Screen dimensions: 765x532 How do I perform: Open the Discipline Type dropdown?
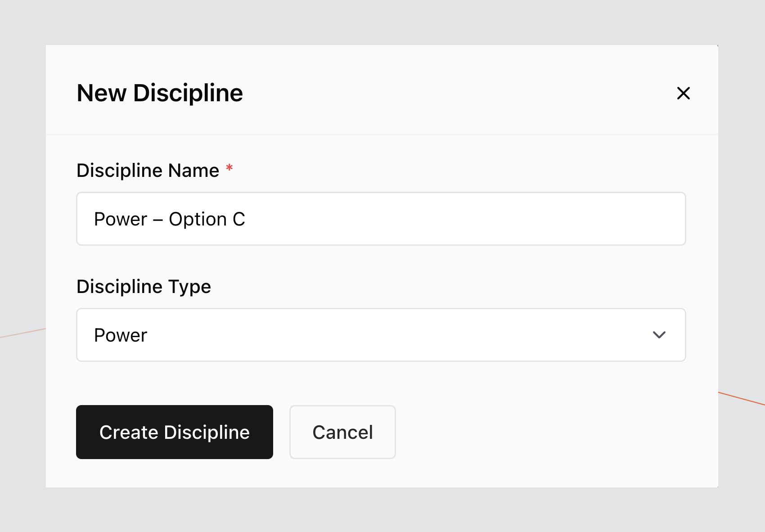pyautogui.click(x=381, y=335)
